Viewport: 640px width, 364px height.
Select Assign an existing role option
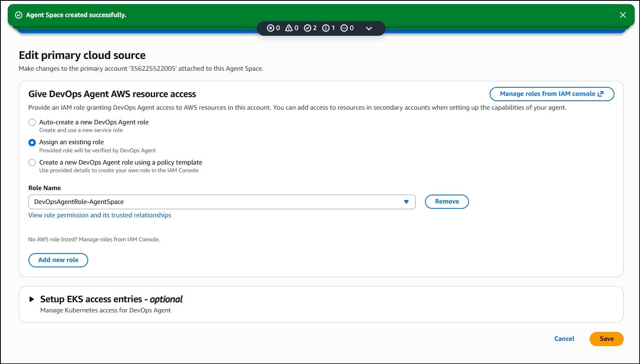(32, 143)
